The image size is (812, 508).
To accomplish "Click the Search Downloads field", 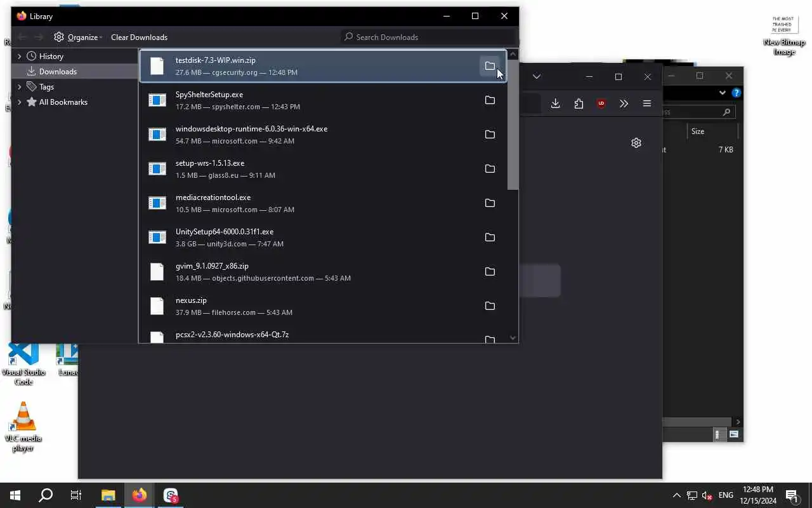I will click(x=428, y=37).
